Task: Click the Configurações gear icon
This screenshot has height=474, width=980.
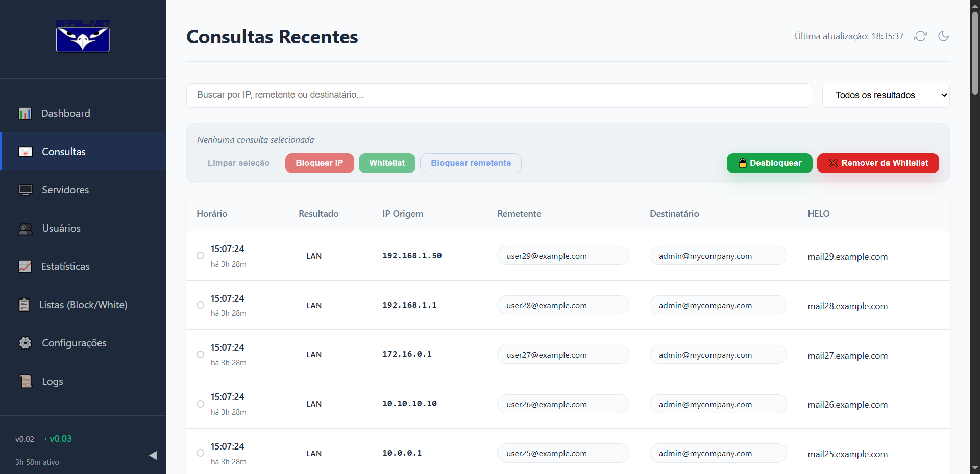Action: tap(25, 343)
